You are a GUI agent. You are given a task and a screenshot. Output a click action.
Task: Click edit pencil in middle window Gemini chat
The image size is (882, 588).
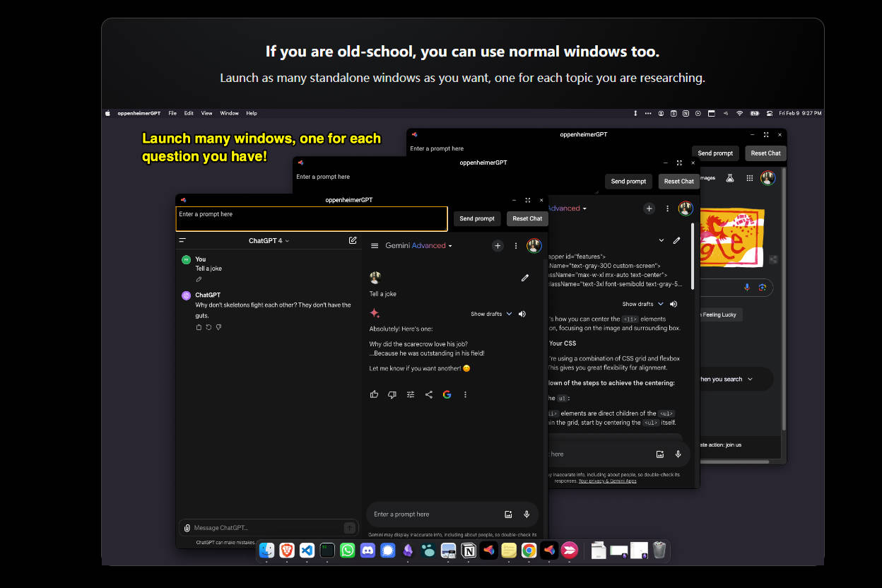coord(676,240)
